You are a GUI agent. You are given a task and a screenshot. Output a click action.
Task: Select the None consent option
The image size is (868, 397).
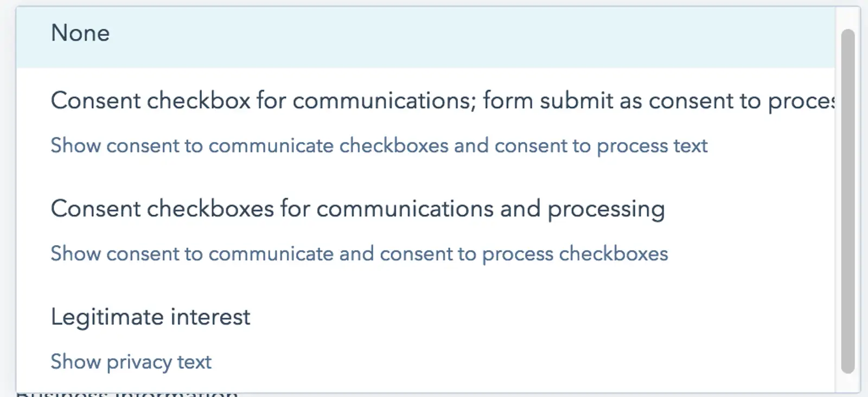pos(80,33)
